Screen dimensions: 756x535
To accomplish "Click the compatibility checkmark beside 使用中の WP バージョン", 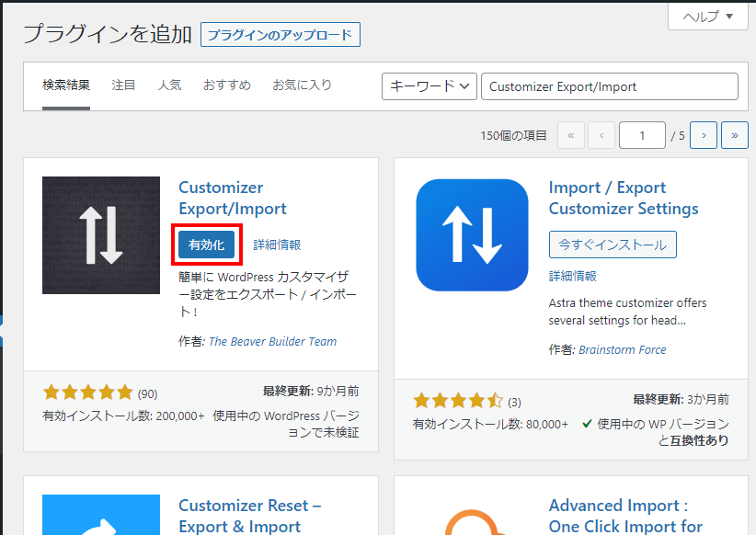I will point(587,424).
